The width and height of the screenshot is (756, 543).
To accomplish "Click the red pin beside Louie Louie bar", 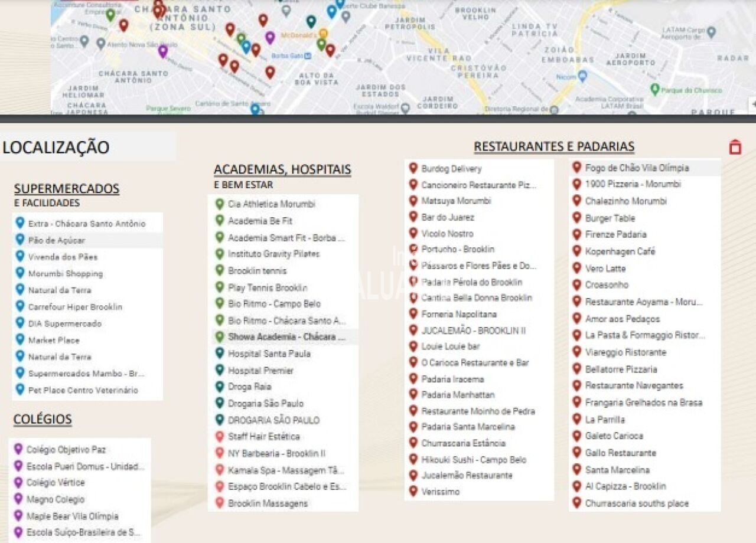I will (413, 346).
